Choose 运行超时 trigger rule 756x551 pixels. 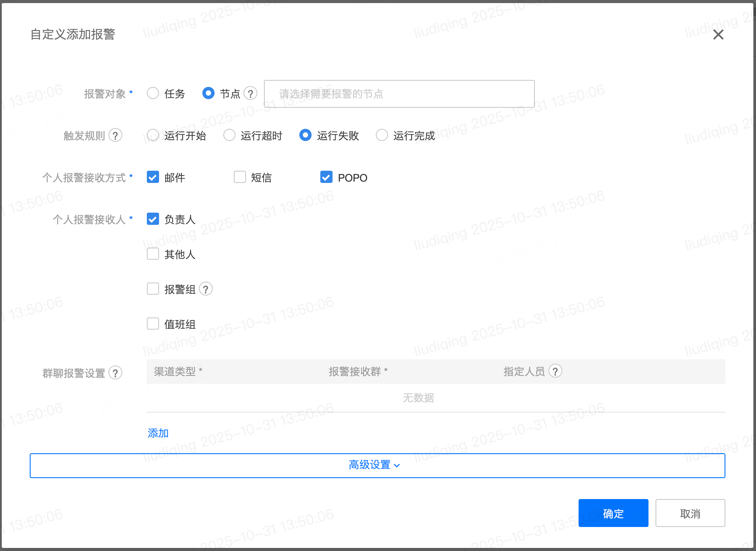tap(229, 135)
